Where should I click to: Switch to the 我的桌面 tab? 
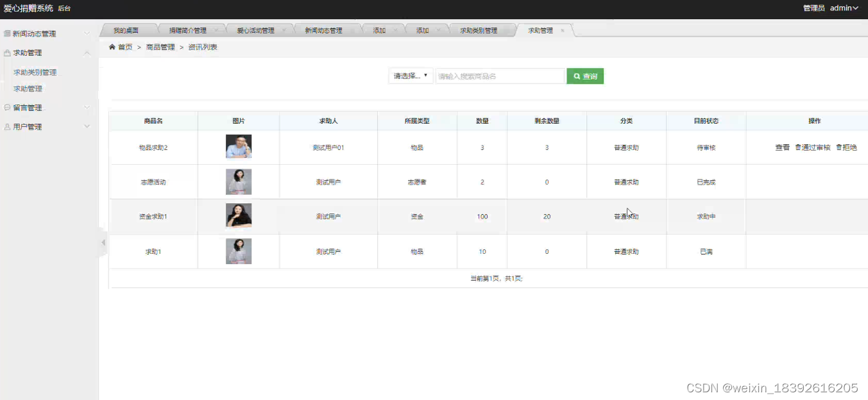tap(126, 30)
